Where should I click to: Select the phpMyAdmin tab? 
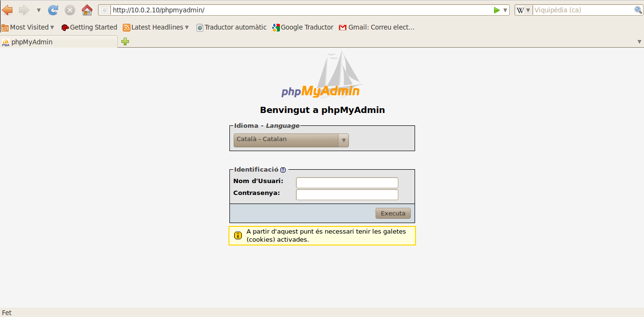click(59, 42)
